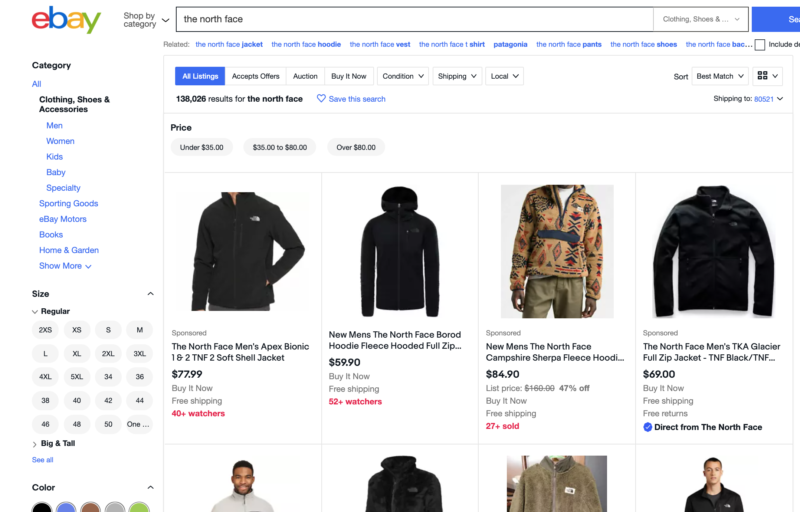The width and height of the screenshot is (800, 512).
Task: Open the Campshire Sherpa Fleece product image
Action: (x=557, y=251)
